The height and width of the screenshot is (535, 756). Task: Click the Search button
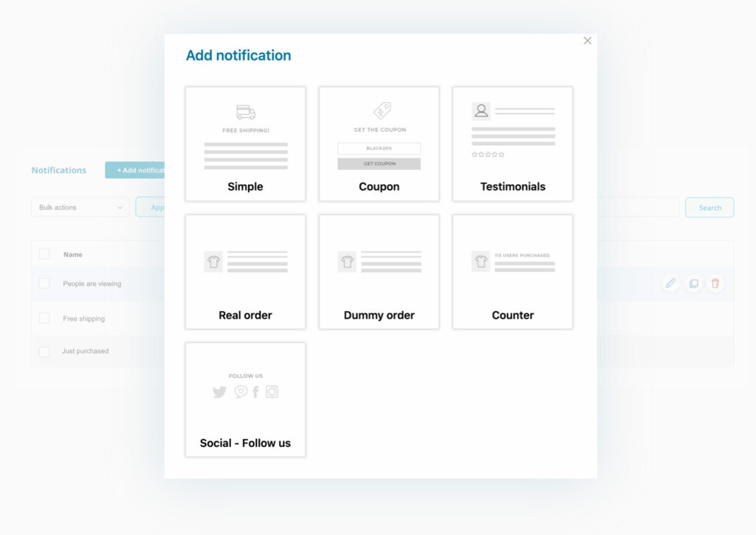pyautogui.click(x=709, y=207)
